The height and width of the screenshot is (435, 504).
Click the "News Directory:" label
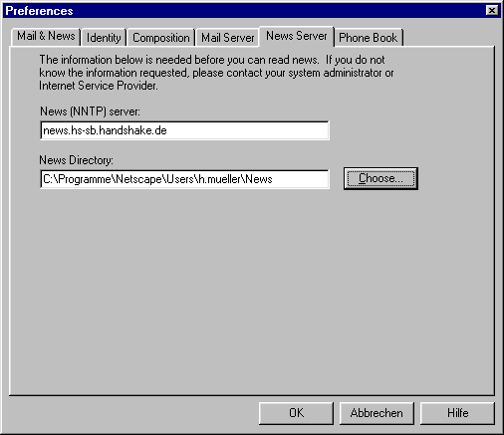click(x=76, y=160)
